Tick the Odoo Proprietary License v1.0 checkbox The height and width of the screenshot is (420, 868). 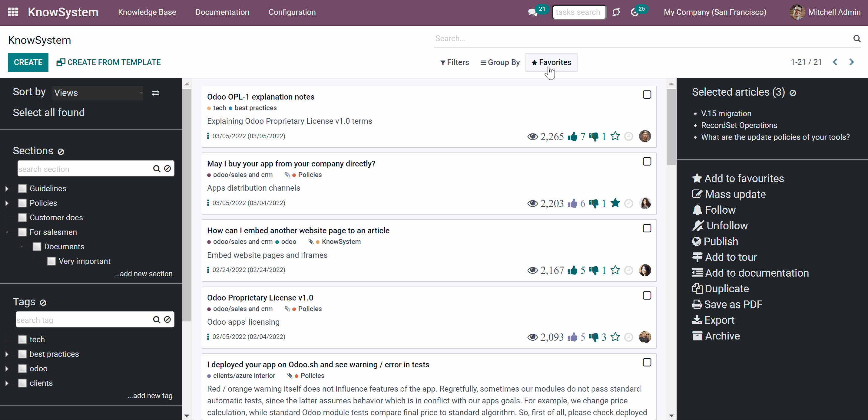(647, 295)
